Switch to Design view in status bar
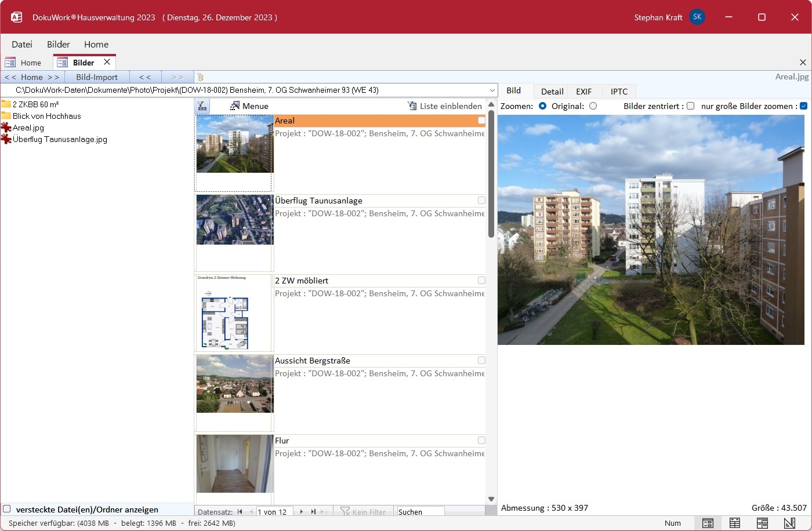 coord(789,523)
